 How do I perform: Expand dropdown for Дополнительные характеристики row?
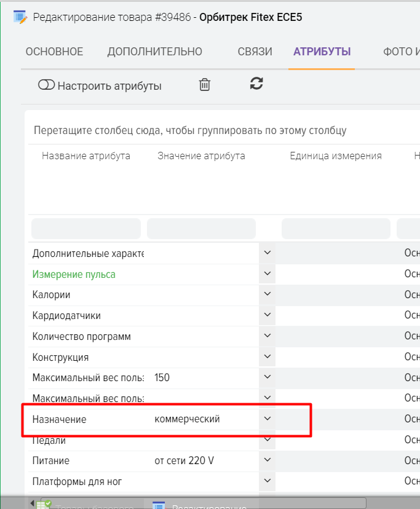click(x=267, y=253)
